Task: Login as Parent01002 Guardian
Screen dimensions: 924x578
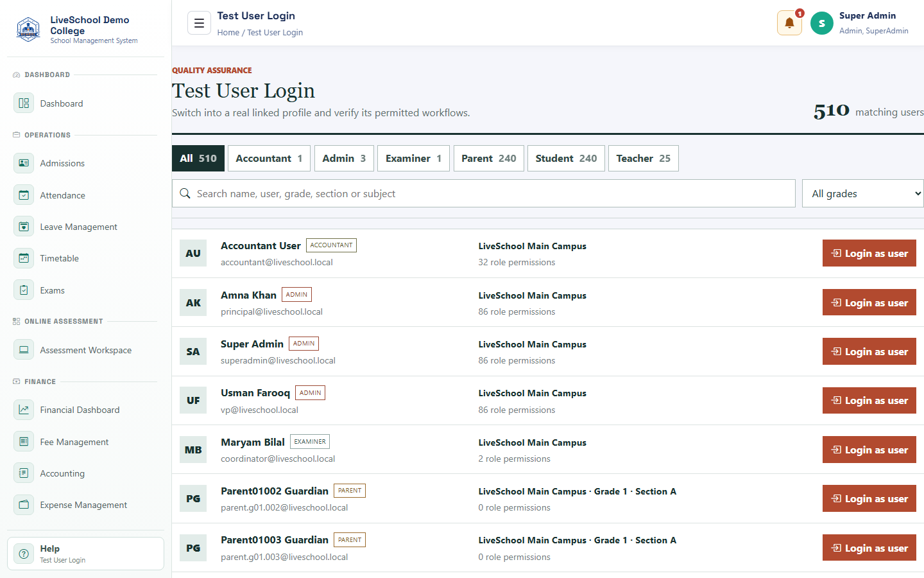Action: pyautogui.click(x=869, y=498)
